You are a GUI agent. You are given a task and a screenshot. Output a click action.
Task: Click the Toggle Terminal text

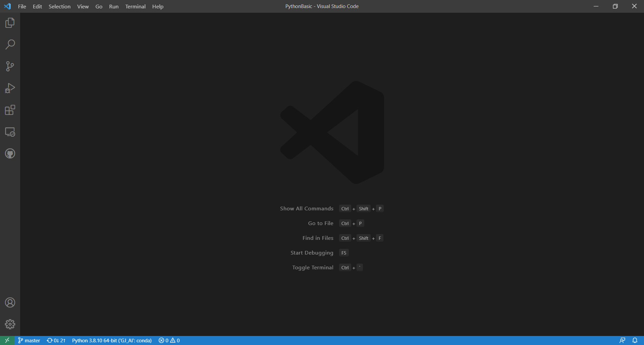[x=313, y=268]
